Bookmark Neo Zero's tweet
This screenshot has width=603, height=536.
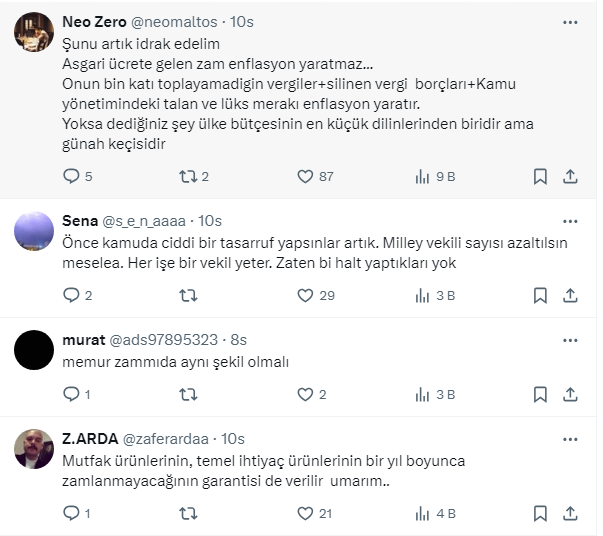(x=540, y=176)
